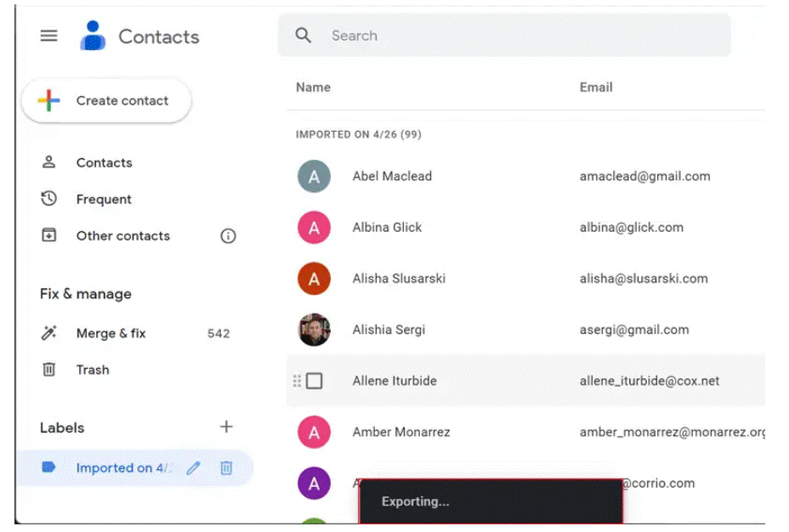
Task: Open Alishia Sergi contact name
Action: pyautogui.click(x=389, y=330)
